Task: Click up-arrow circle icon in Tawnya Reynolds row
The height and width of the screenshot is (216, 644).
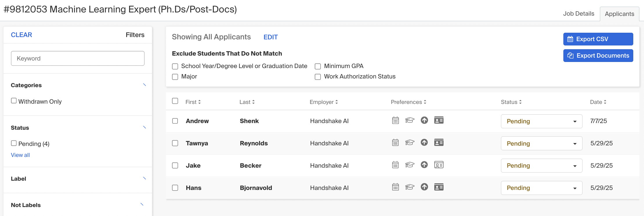Action: pos(424,142)
